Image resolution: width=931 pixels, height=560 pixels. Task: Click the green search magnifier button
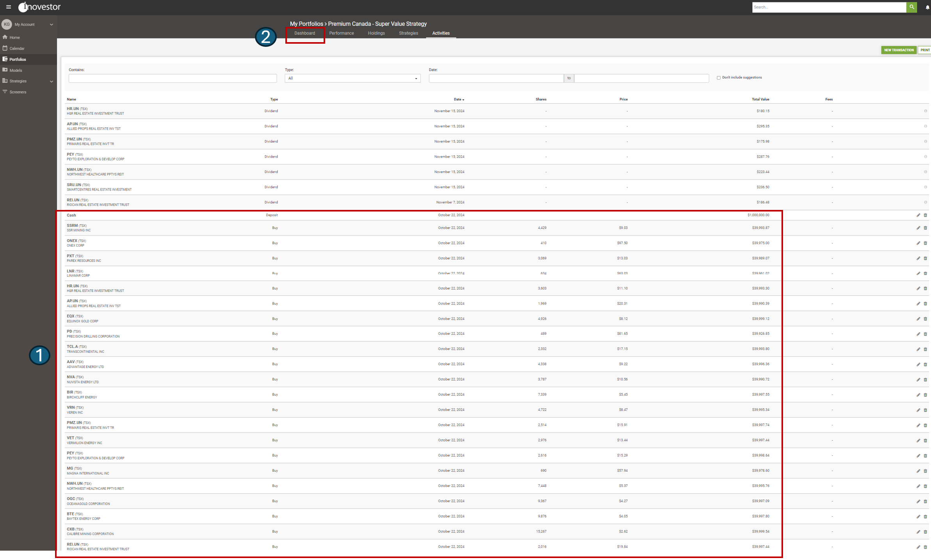pos(911,7)
